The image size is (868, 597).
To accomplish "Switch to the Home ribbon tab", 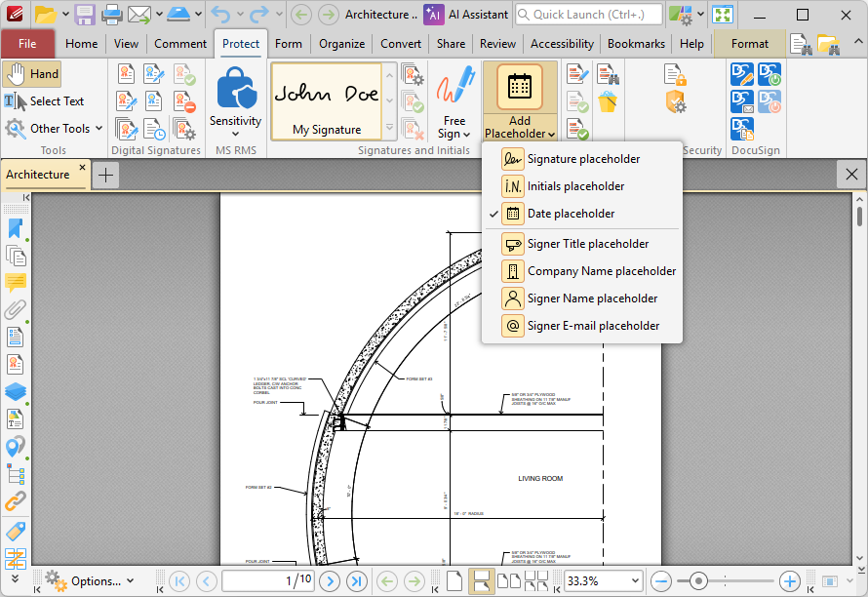I will coord(81,44).
